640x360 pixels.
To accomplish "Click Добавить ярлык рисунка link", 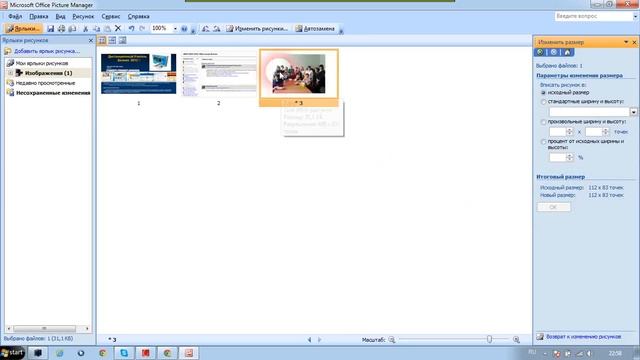I will (47, 51).
